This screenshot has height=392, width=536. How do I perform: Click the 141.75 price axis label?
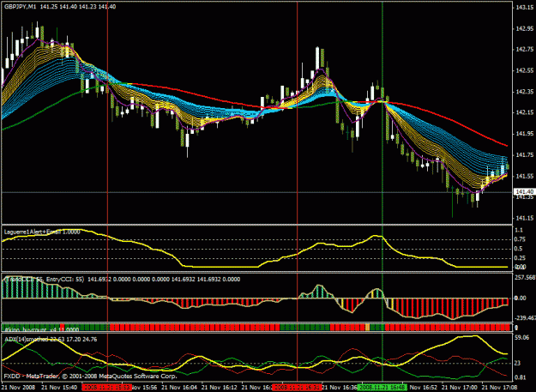coord(525,154)
